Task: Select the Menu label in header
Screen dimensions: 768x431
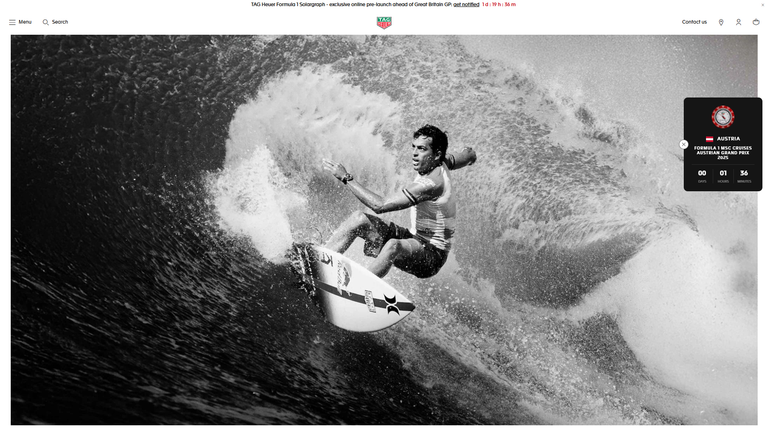Action: (25, 22)
